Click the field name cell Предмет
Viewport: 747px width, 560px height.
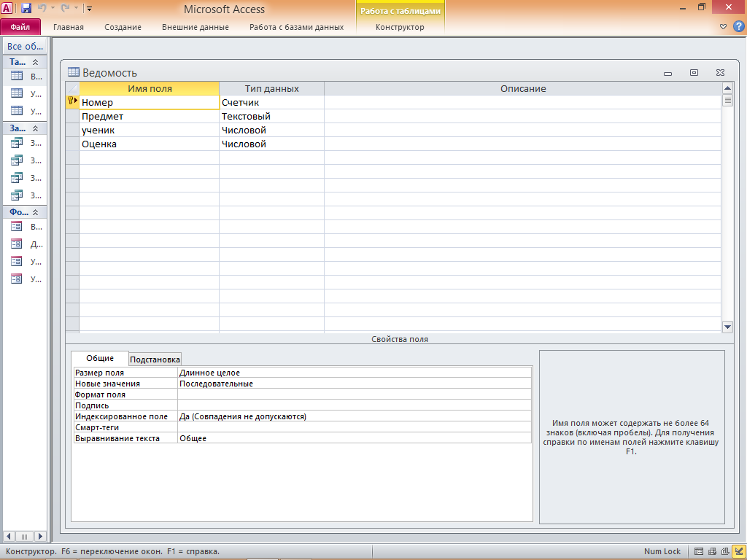[149, 116]
